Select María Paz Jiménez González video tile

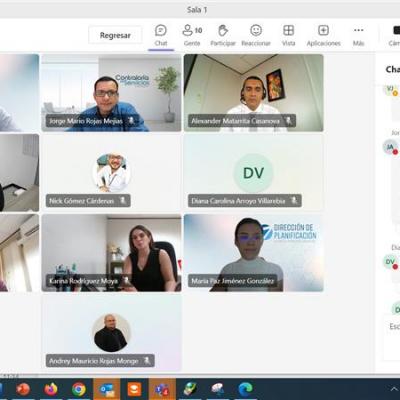tap(253, 253)
